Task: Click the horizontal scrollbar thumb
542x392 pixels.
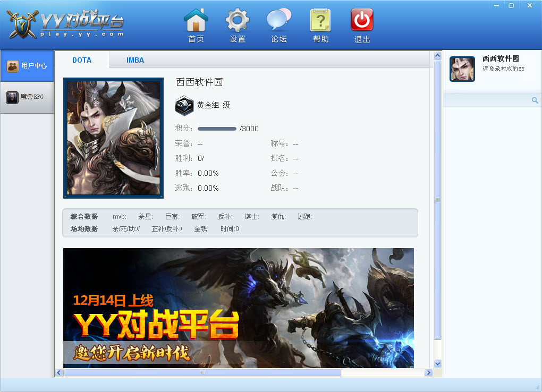Action: point(203,372)
